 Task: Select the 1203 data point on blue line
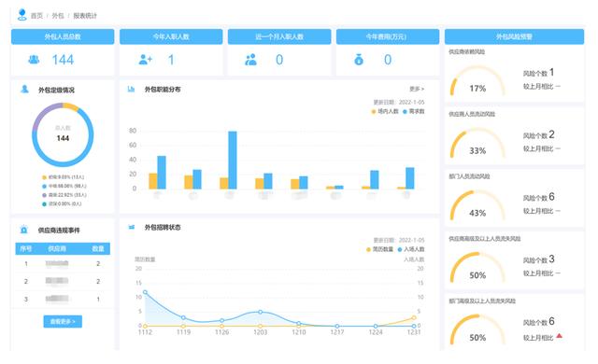coord(261,312)
